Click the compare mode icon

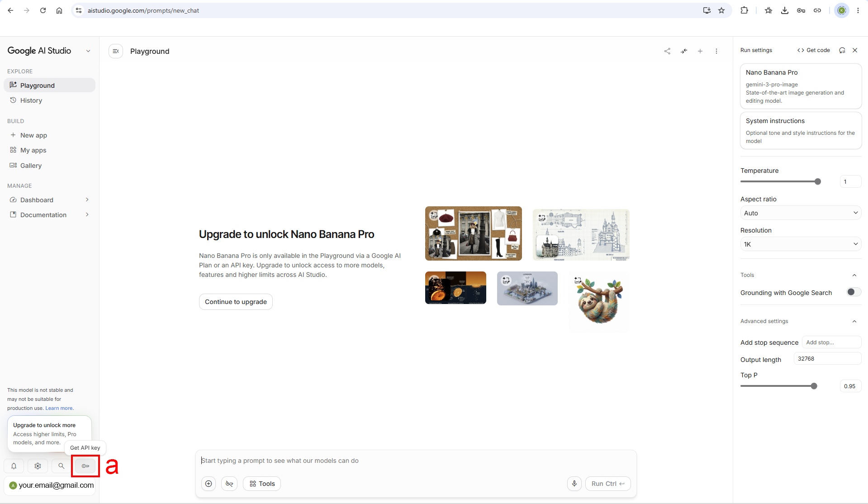tap(684, 51)
